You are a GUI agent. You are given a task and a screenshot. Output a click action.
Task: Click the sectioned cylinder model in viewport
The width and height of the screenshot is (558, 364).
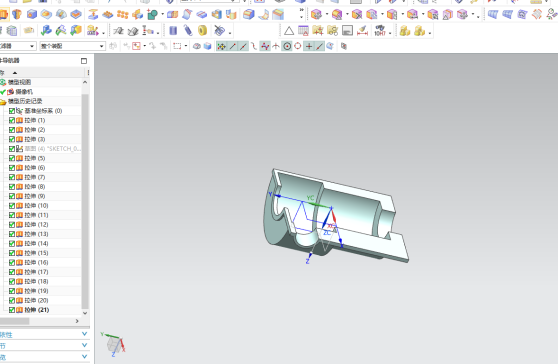(336, 217)
